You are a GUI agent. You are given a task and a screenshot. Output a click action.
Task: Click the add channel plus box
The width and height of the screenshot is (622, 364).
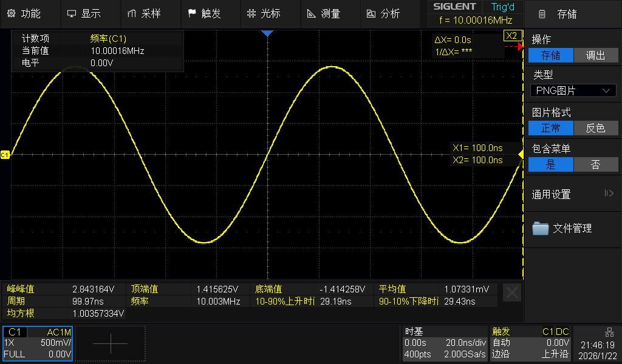point(111,343)
